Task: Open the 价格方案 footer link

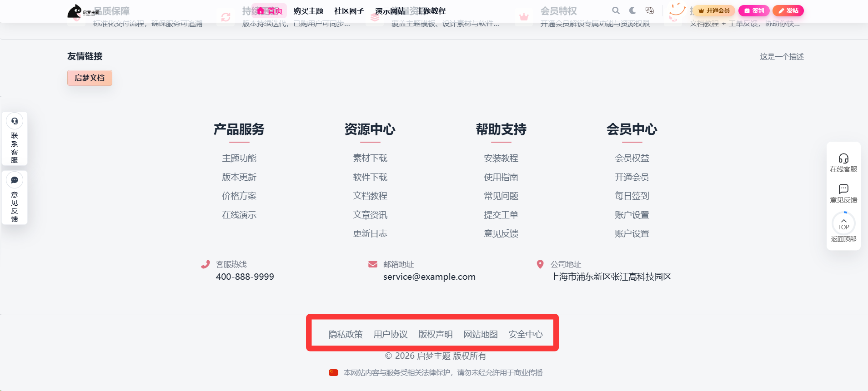Action: click(x=239, y=196)
